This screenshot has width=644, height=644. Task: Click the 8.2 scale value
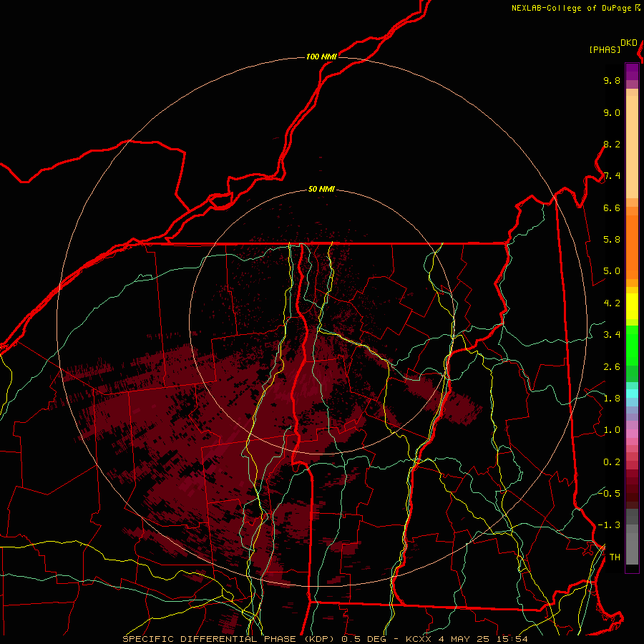612,144
